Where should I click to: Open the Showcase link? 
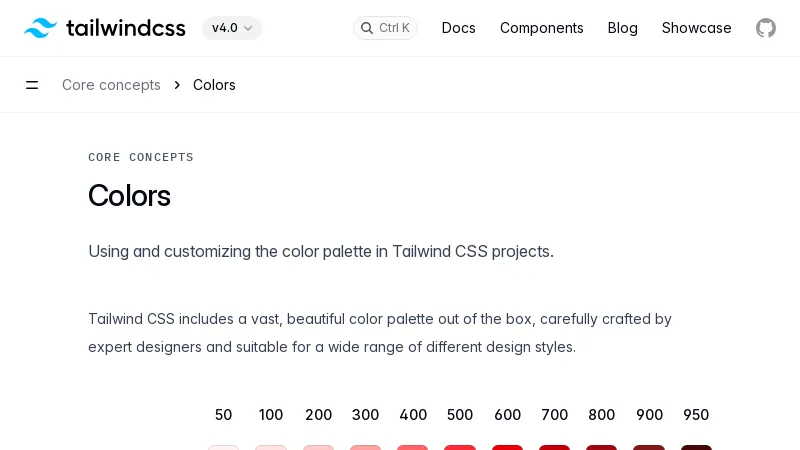pyautogui.click(x=696, y=28)
